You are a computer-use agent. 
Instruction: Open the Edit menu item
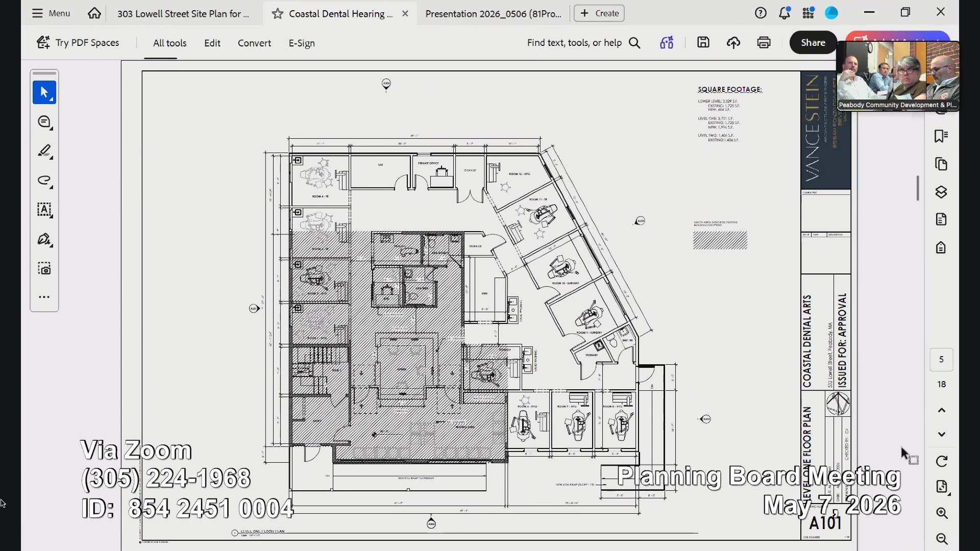(212, 43)
